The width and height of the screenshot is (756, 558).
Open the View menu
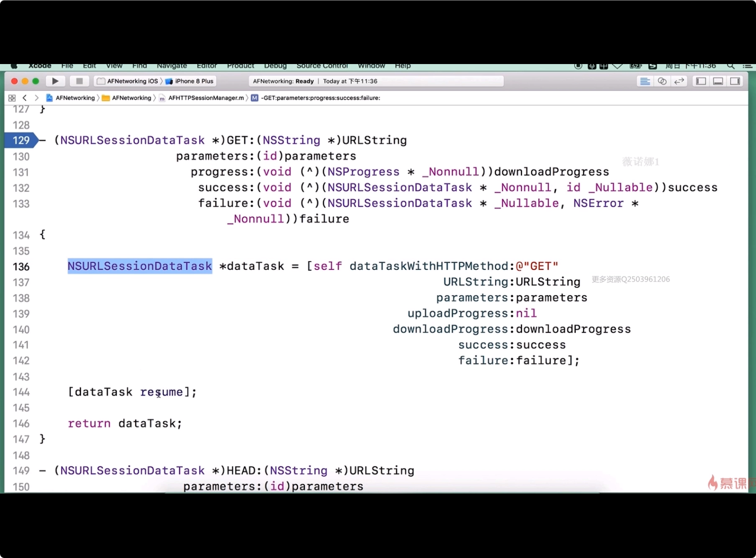point(114,66)
